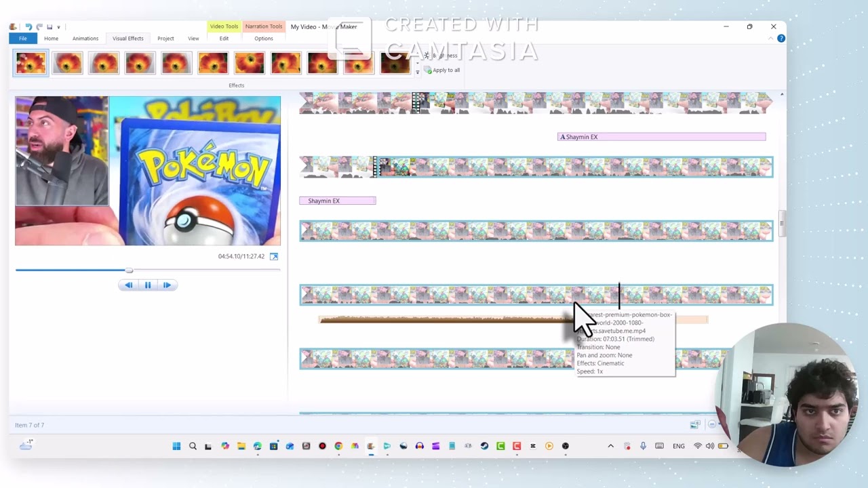This screenshot has height=488, width=868.
Task: Open the Customize Quick Access Toolbar dropdown
Action: pos(58,27)
